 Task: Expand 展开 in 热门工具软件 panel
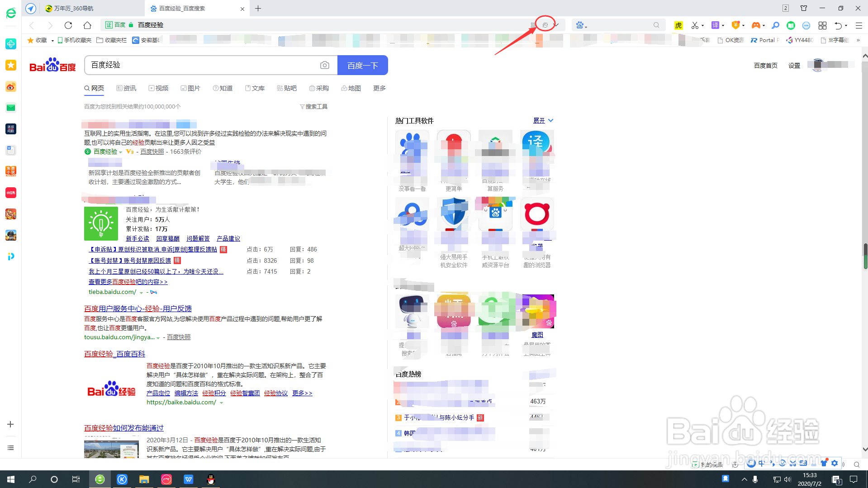(x=543, y=121)
